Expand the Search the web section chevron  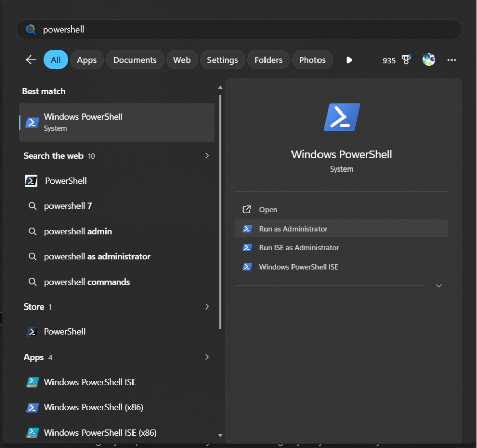coord(207,156)
